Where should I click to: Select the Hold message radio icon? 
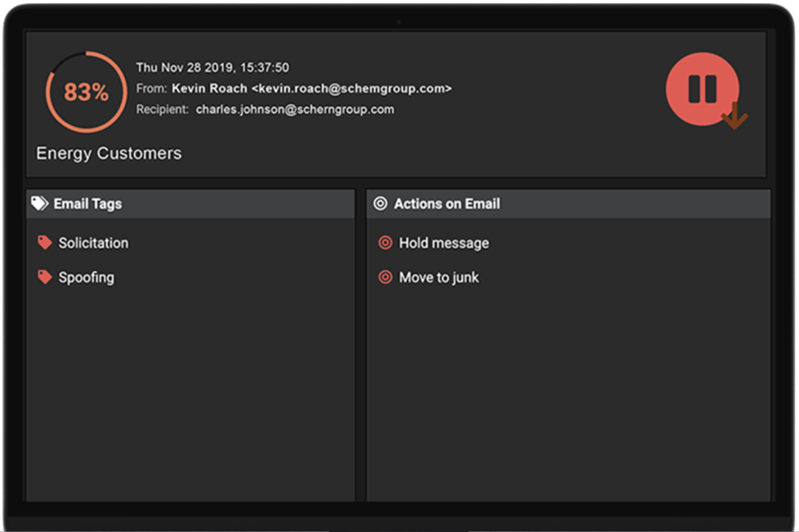coord(385,243)
